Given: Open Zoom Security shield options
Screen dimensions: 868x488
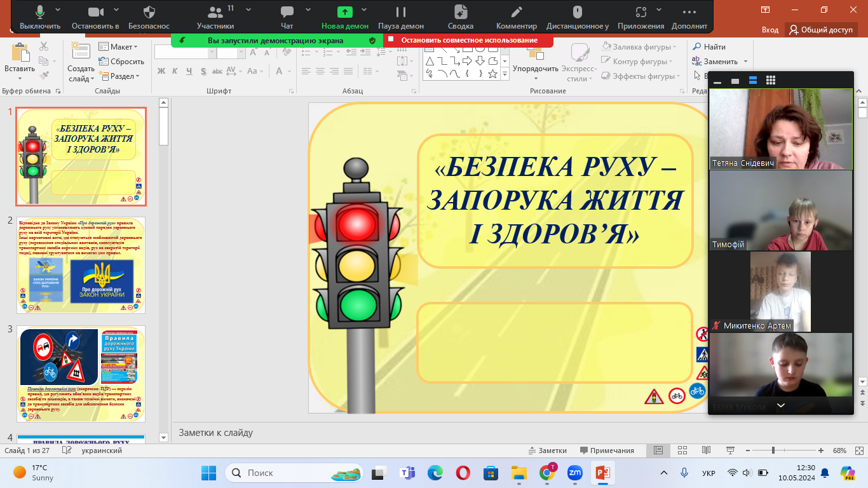Looking at the screenshot, I should [x=149, y=17].
